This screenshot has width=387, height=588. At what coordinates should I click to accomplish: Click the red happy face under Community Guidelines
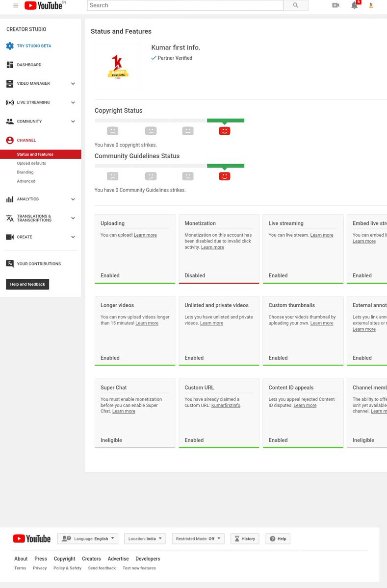coord(225,176)
